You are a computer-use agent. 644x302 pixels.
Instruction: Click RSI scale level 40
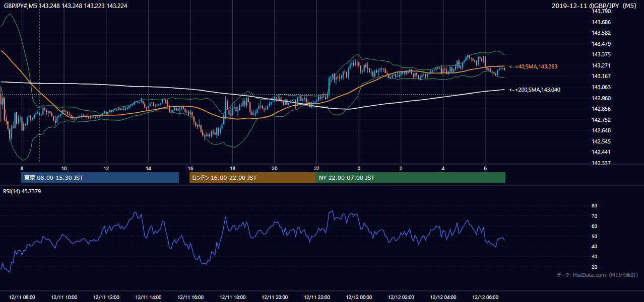click(x=594, y=246)
